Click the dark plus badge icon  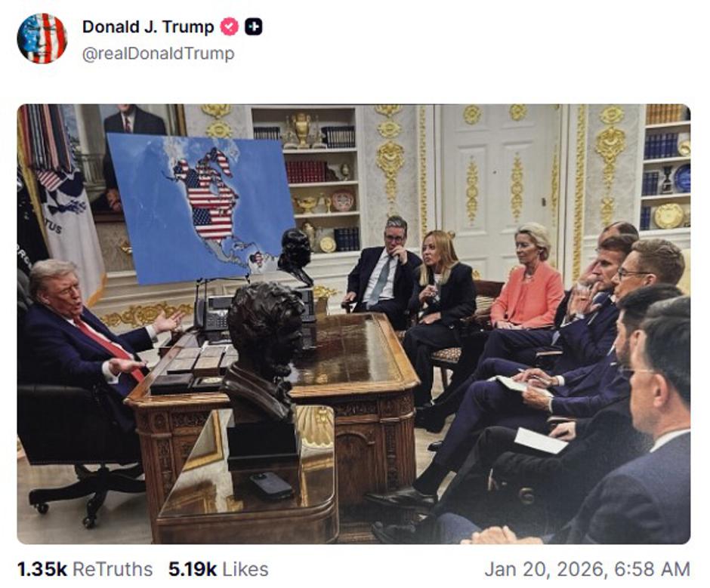254,27
